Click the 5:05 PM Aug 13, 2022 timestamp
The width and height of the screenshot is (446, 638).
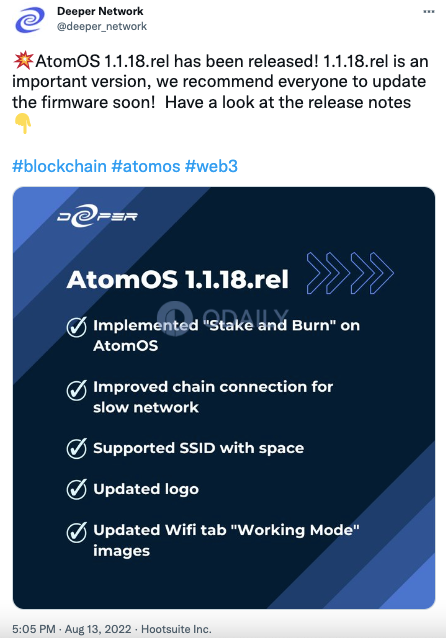72,629
